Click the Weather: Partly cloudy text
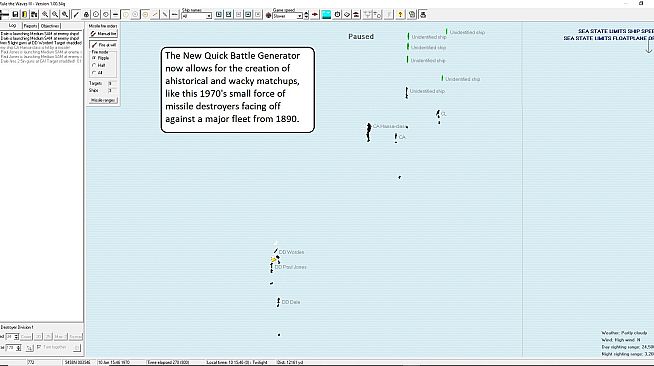The image size is (654, 366). point(624,333)
